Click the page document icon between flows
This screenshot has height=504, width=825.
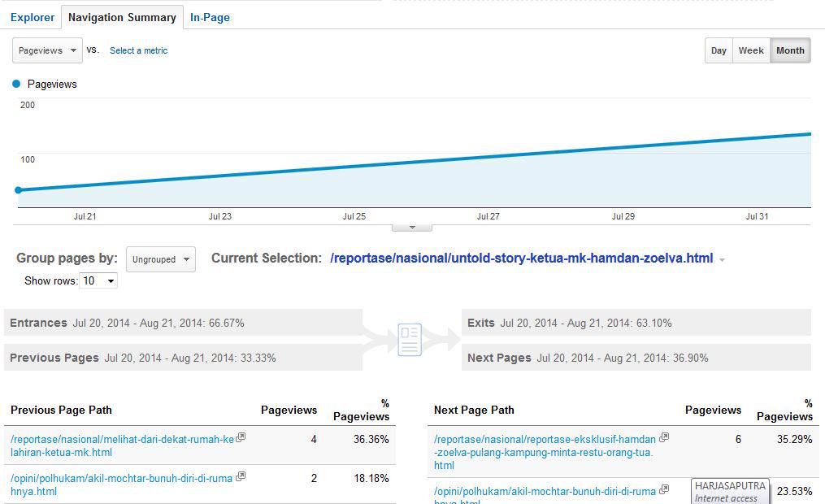coord(410,339)
